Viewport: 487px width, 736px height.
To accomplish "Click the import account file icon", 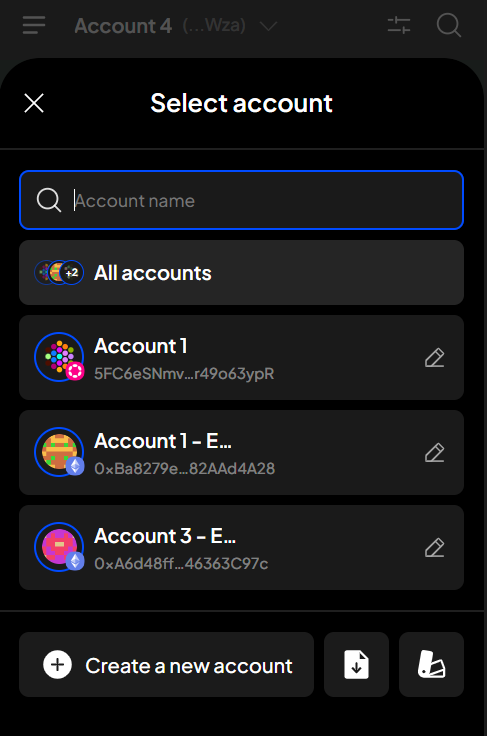I will (356, 664).
